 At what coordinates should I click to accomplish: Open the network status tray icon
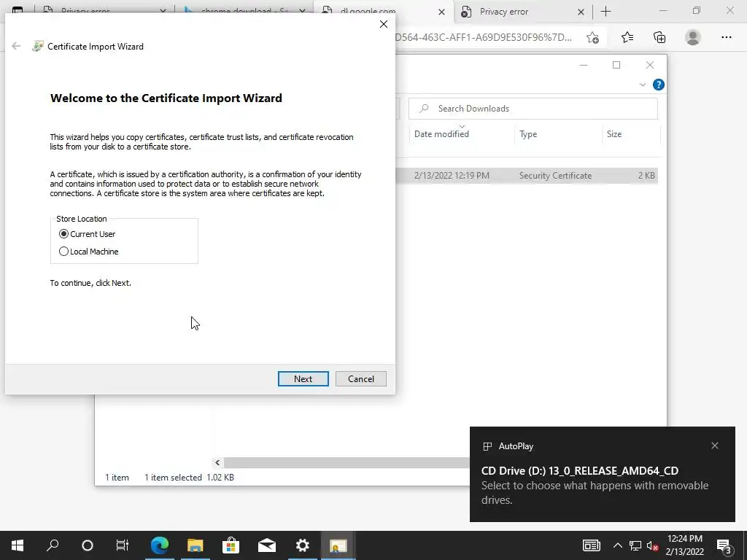pos(635,545)
